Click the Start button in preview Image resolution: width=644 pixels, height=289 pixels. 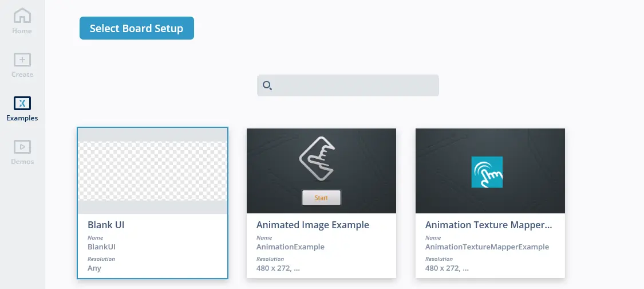[321, 198]
